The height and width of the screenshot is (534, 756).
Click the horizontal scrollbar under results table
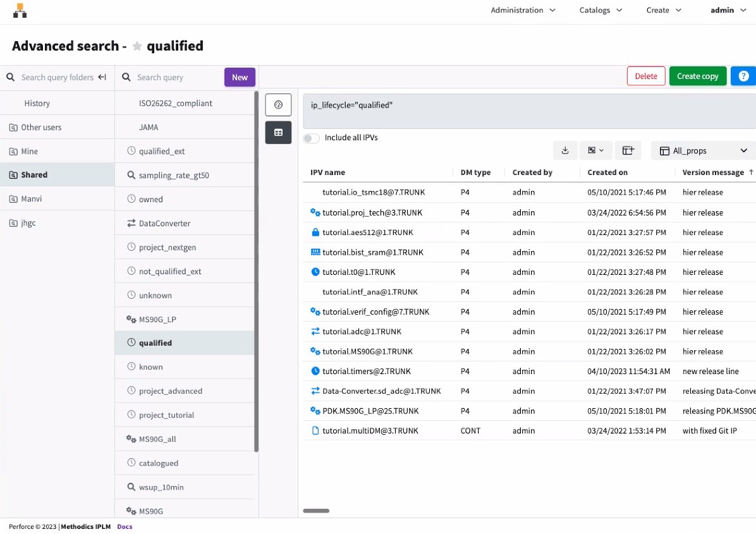[316, 511]
